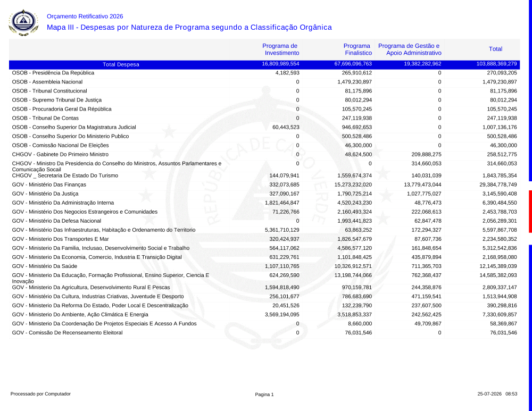This screenshot has height=411, width=532.
Task: Select row 'GOV - Ministério Dos Negocios Estrangeiros'
Action: 264,212
